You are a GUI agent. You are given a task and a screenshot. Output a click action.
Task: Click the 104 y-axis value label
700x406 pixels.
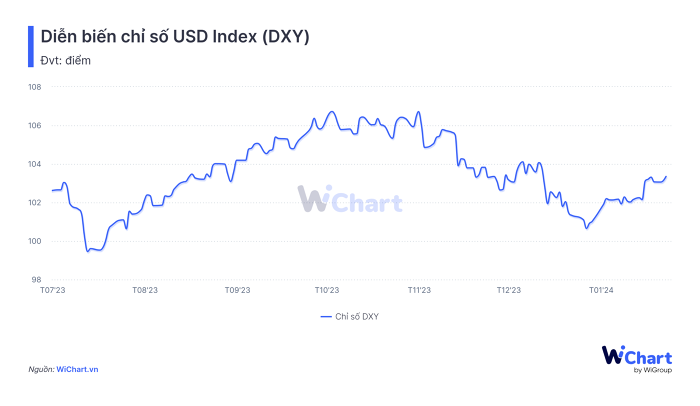[34, 164]
